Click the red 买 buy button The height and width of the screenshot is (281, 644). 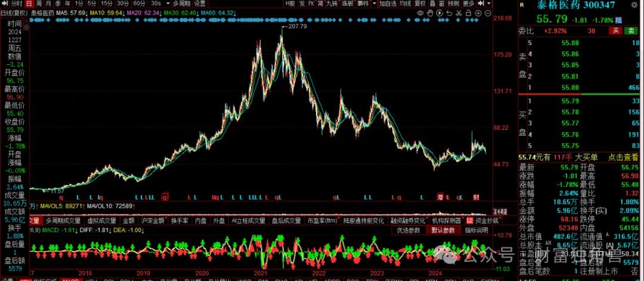615,31
